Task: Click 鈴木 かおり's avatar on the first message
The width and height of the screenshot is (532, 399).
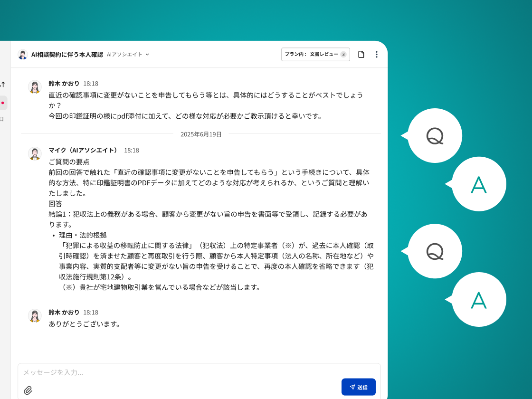Action: (x=35, y=87)
